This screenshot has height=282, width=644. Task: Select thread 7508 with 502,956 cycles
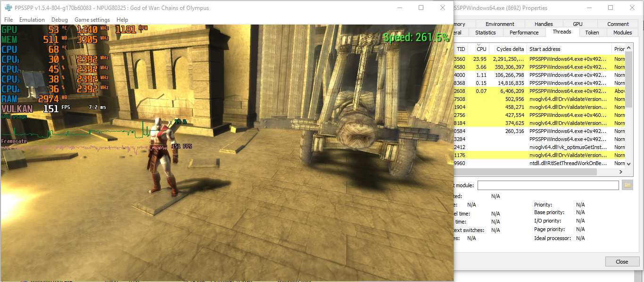coord(539,99)
